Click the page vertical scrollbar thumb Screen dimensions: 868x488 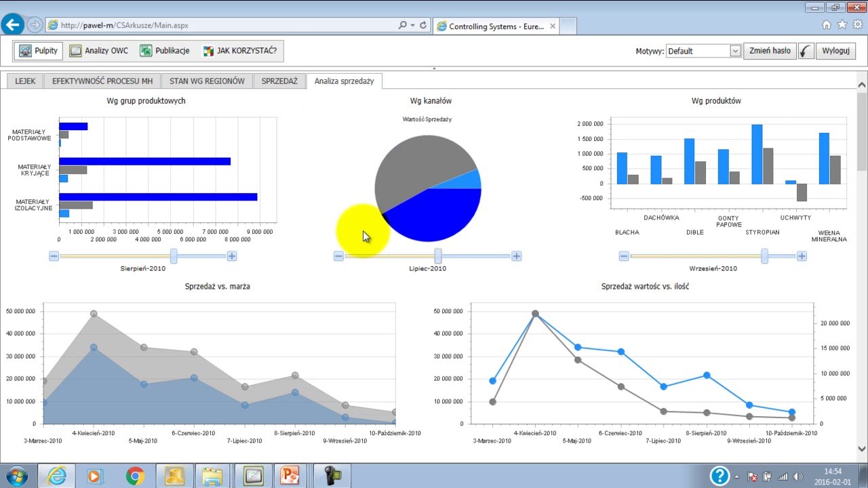862,133
